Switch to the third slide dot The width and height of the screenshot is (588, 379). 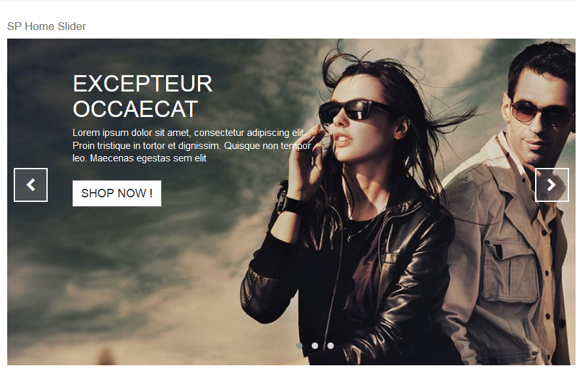[331, 346]
